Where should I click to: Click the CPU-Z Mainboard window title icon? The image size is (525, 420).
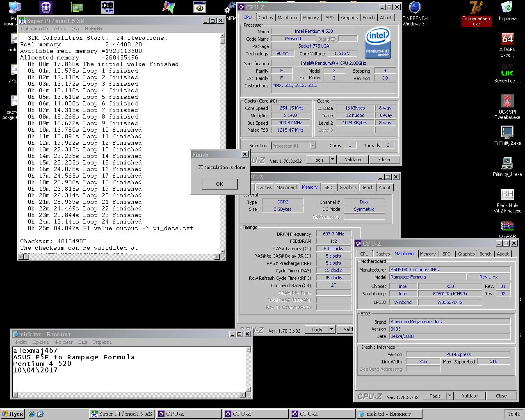358,243
